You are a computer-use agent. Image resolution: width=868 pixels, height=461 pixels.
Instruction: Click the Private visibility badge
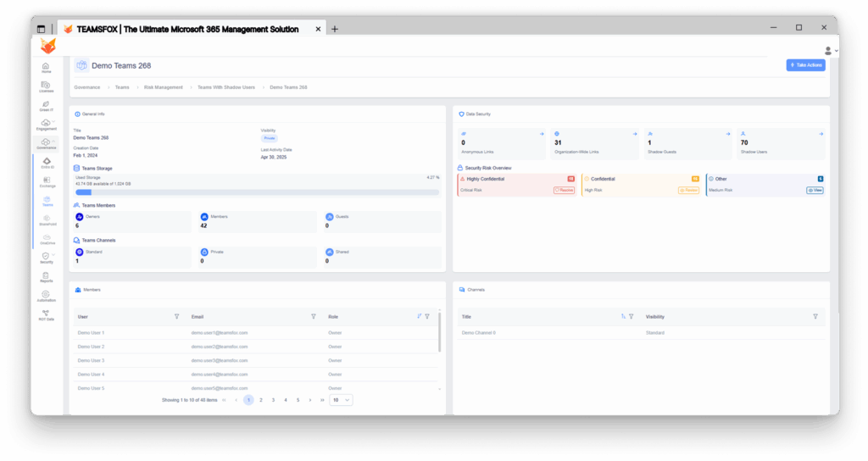click(269, 138)
